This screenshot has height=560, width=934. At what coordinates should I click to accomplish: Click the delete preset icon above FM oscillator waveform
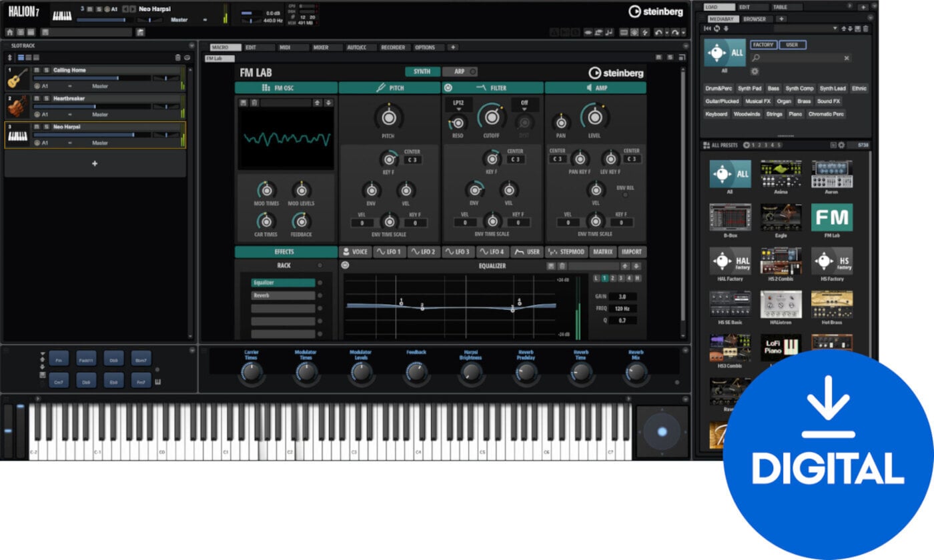[254, 103]
